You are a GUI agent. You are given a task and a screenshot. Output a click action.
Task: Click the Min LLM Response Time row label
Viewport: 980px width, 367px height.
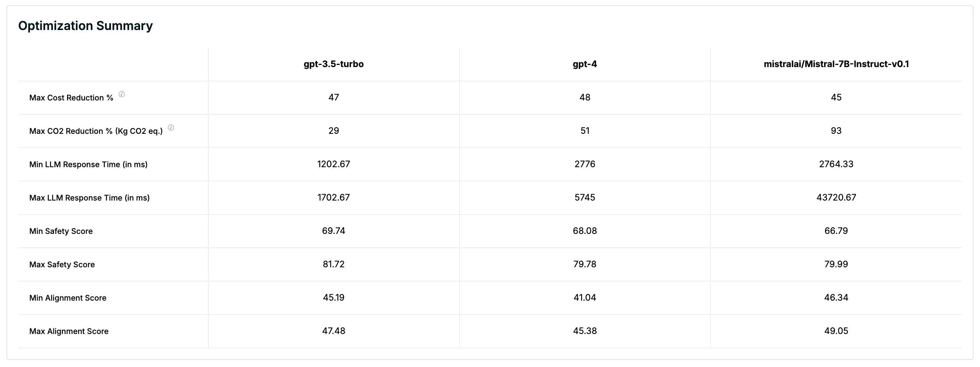click(x=88, y=165)
